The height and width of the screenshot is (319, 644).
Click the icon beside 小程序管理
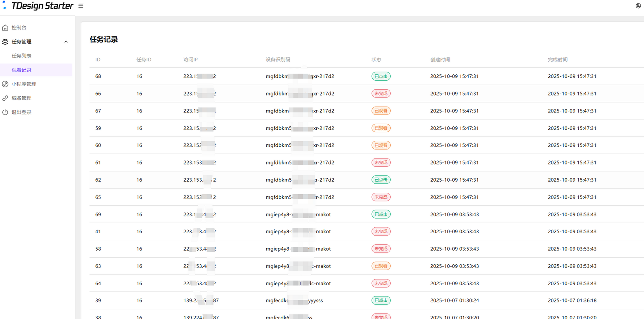click(5, 84)
